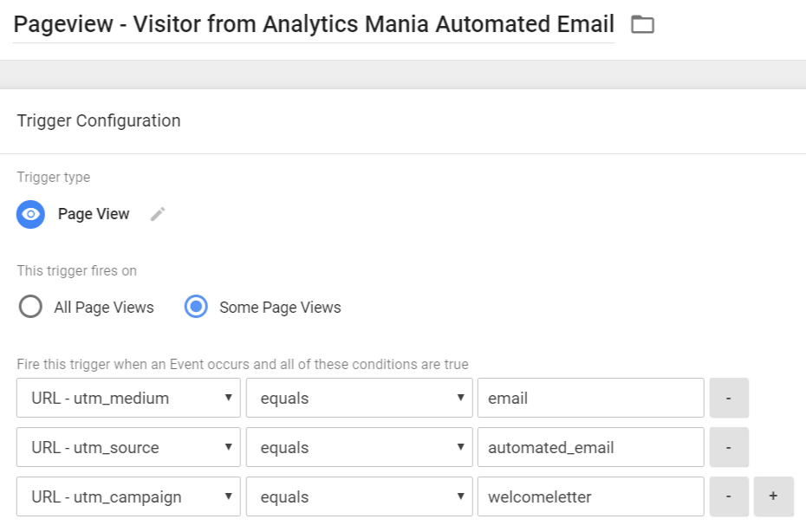Screen dimensions: 806x532
Task: Expand the equals operator for utm_medium row
Action: (x=359, y=399)
